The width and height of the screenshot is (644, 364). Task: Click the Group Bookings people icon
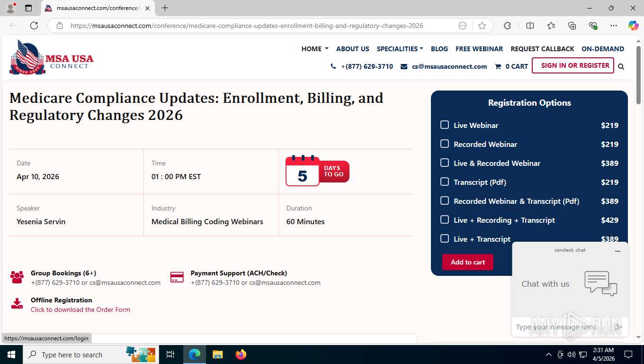pos(17,277)
